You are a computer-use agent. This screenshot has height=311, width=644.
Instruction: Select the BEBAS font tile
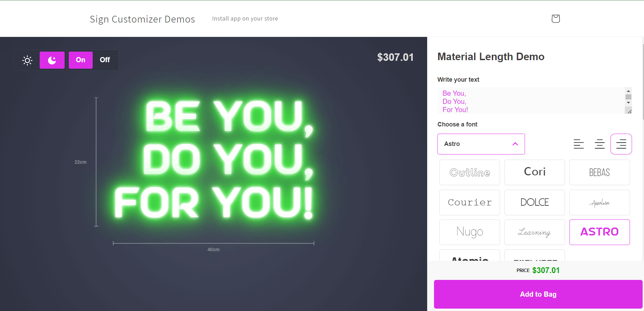click(x=599, y=173)
